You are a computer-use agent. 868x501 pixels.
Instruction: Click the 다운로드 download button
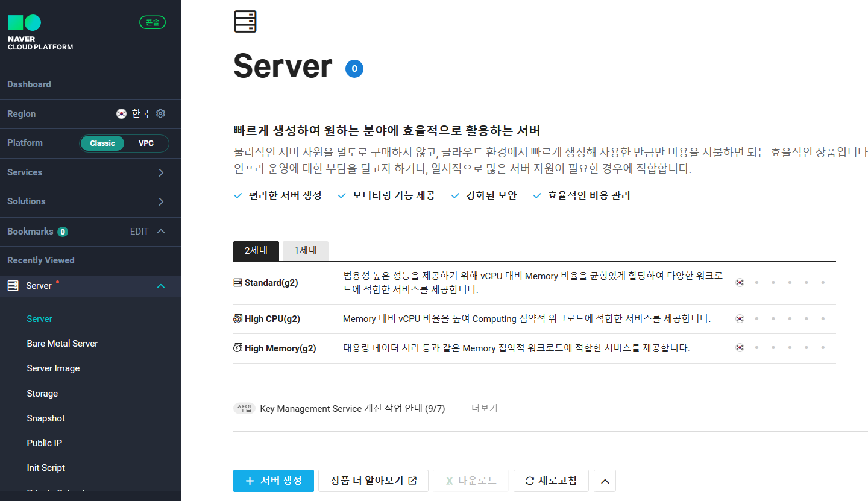tap(471, 481)
